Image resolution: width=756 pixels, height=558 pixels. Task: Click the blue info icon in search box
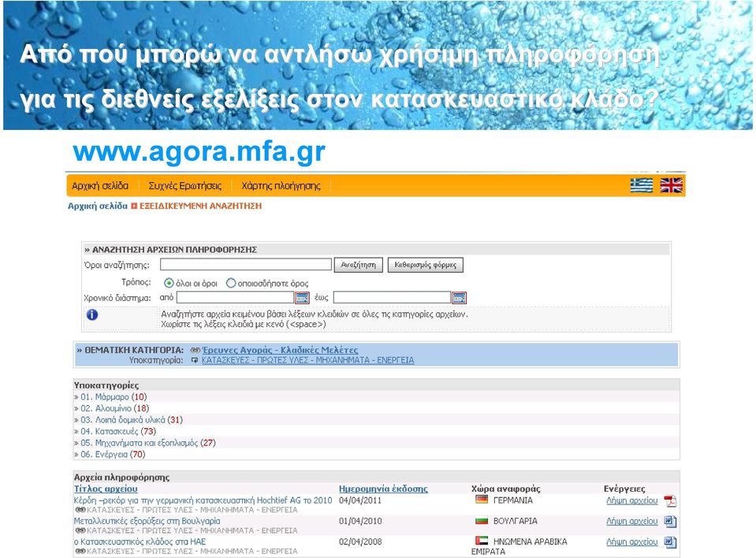pos(92,314)
